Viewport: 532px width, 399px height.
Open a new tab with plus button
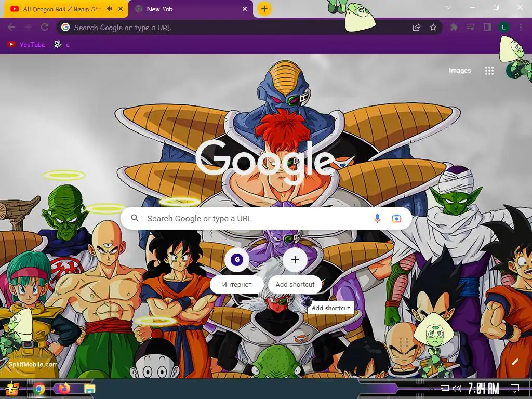coord(264,9)
